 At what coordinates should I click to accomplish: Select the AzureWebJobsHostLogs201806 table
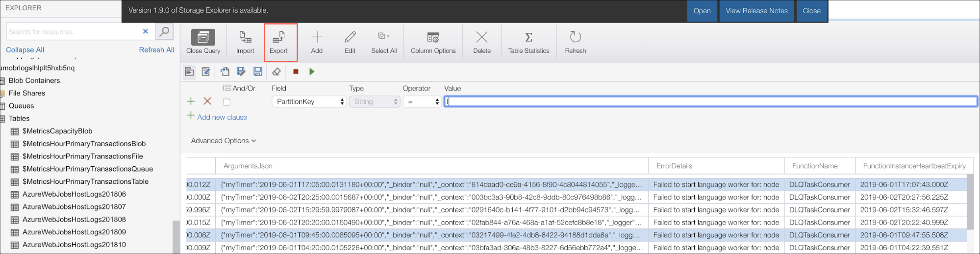(74, 194)
